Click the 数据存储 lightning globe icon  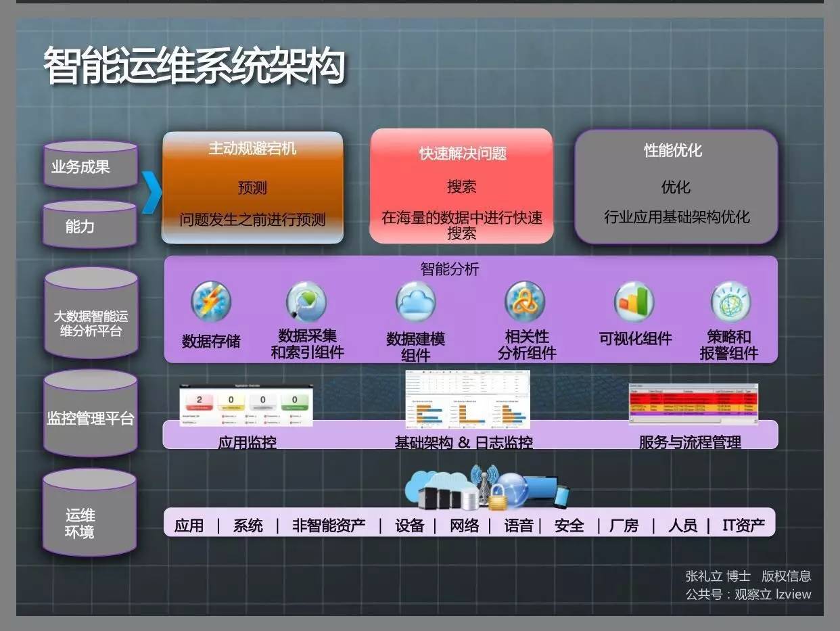(210, 302)
